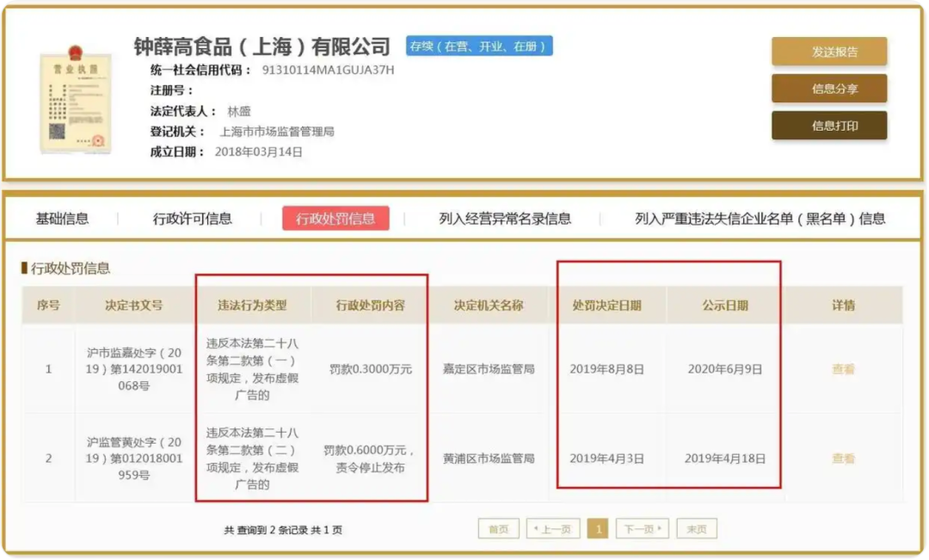Click the 处罚决定日期 column header

(606, 305)
